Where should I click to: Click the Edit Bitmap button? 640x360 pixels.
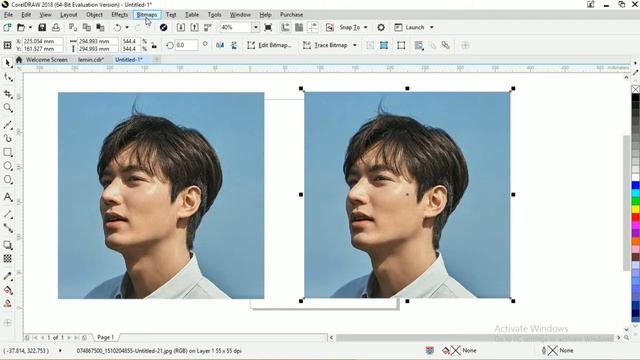269,45
